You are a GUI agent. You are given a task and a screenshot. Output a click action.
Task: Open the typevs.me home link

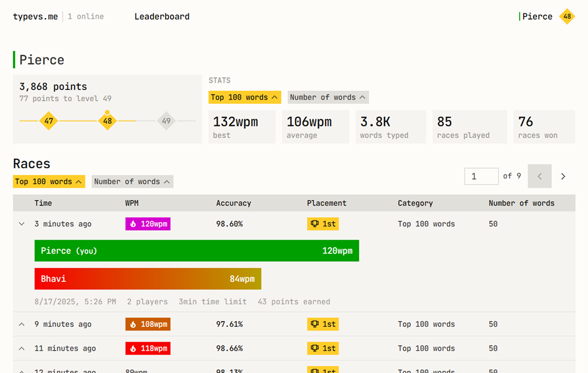point(35,16)
